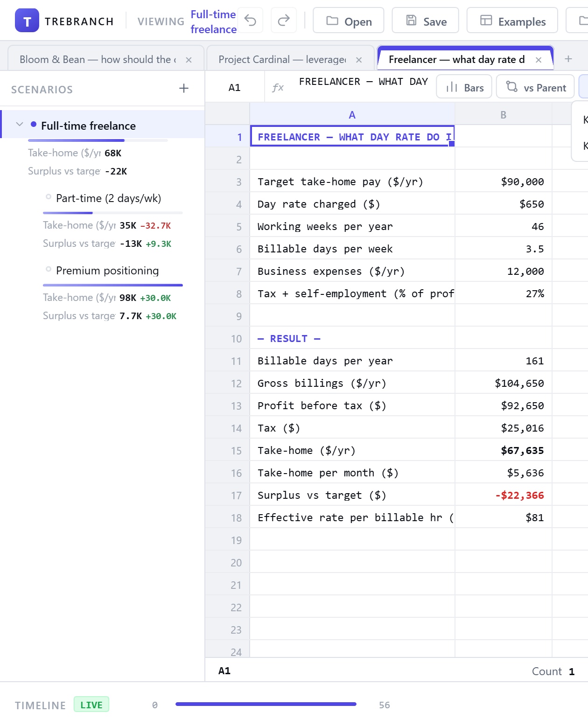
Task: Add a new scenario
Action: [184, 88]
